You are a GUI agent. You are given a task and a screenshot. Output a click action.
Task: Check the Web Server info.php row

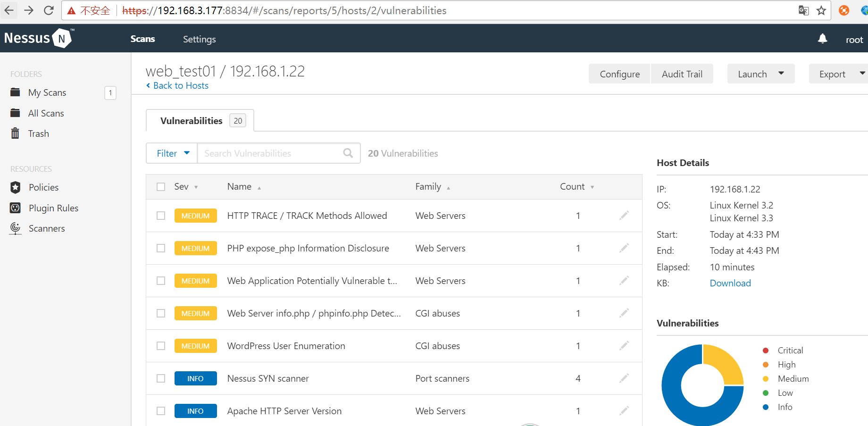[161, 313]
